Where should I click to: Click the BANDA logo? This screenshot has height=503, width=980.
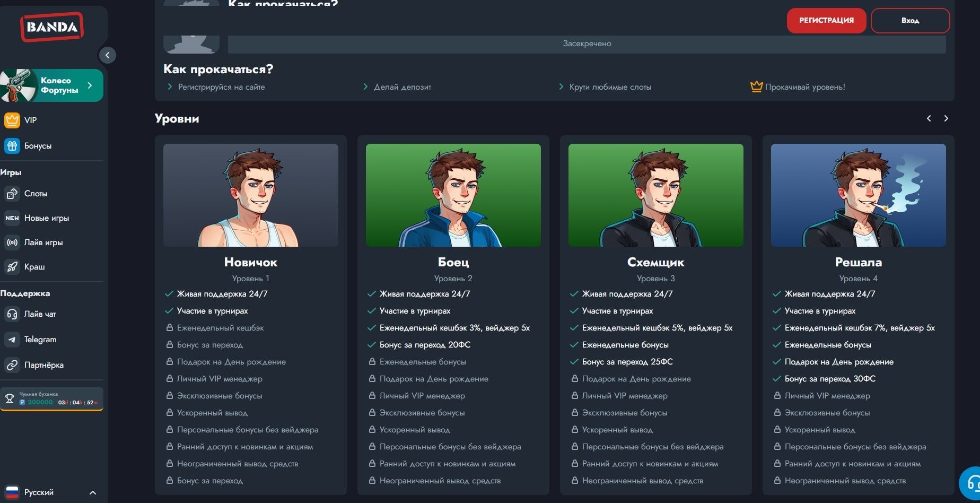click(x=52, y=27)
